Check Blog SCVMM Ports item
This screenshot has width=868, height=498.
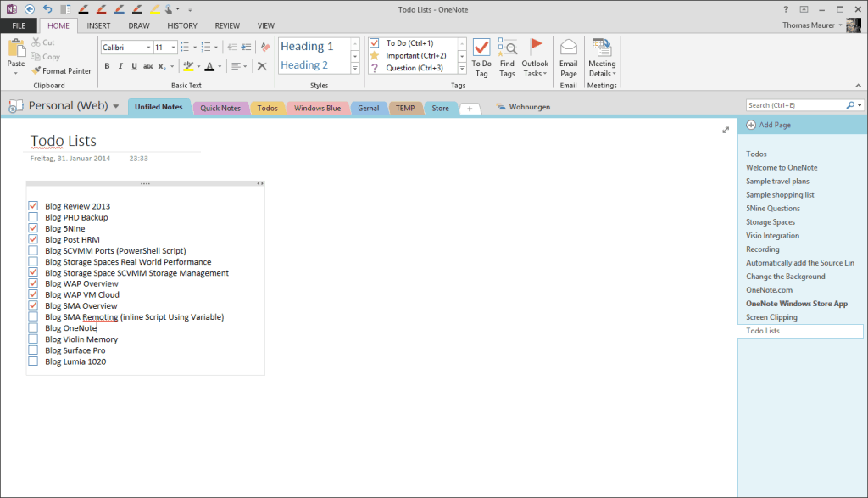click(x=33, y=250)
